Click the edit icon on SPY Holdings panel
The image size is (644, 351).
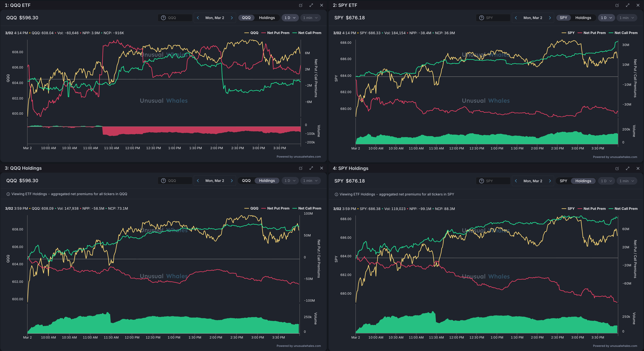click(617, 168)
